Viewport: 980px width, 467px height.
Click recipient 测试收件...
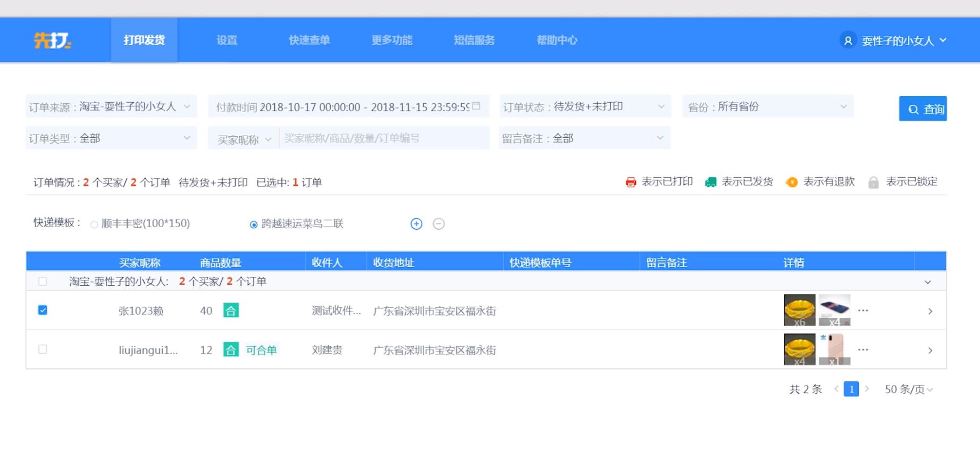click(x=336, y=311)
